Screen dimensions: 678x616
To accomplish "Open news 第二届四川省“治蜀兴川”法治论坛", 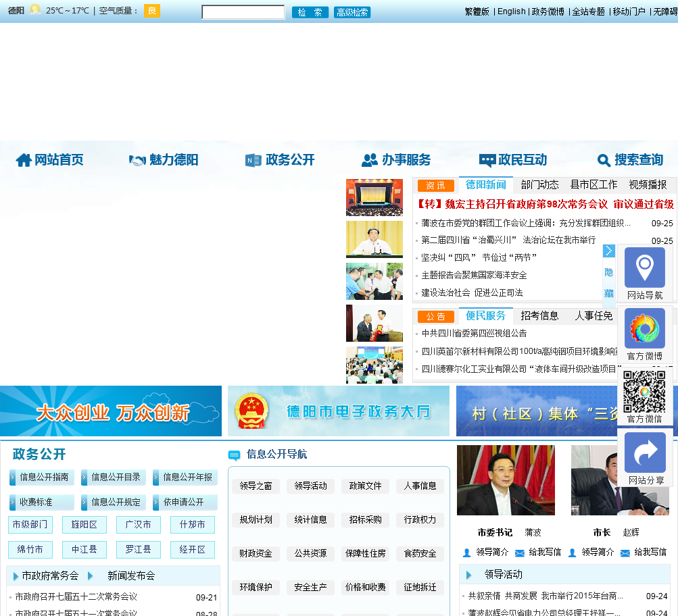I will click(508, 240).
